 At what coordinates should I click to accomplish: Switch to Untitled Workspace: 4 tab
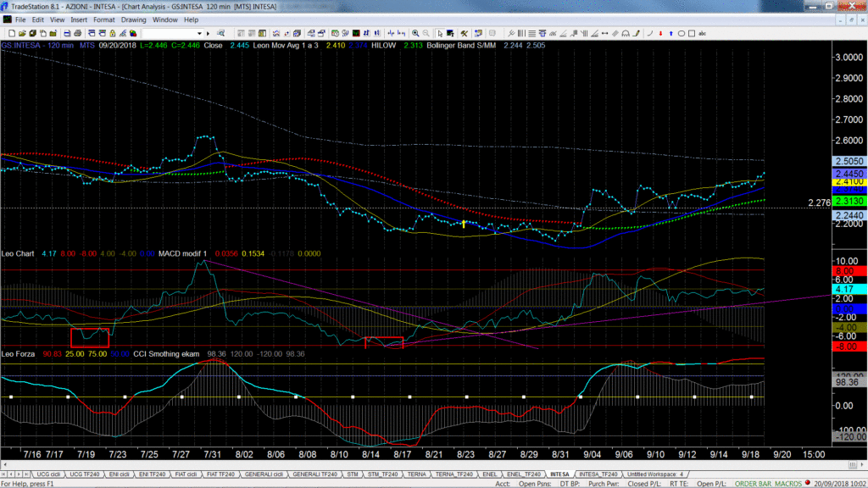[655, 474]
